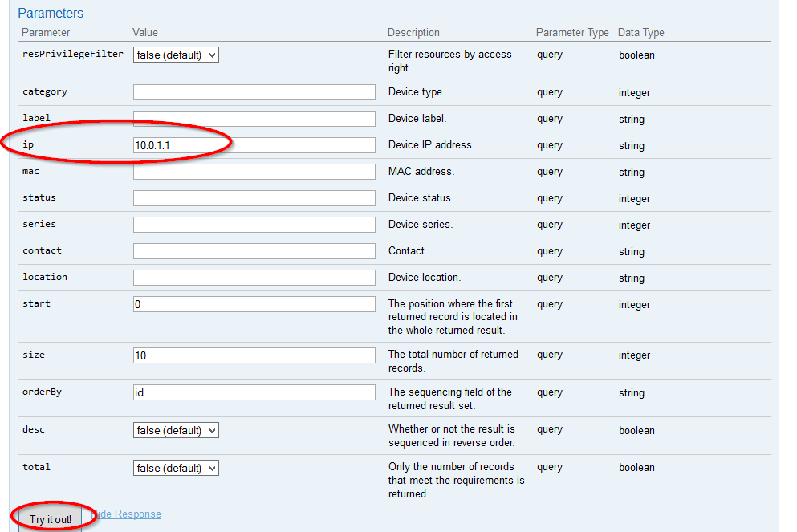Select the contact text field

(254, 251)
